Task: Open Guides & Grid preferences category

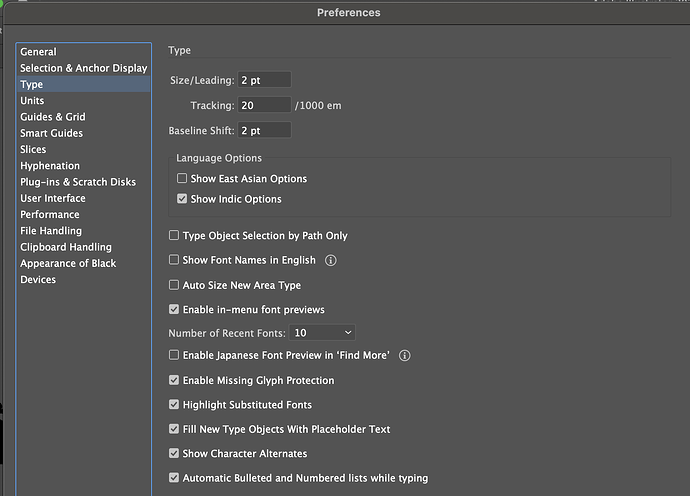Action: point(53,117)
